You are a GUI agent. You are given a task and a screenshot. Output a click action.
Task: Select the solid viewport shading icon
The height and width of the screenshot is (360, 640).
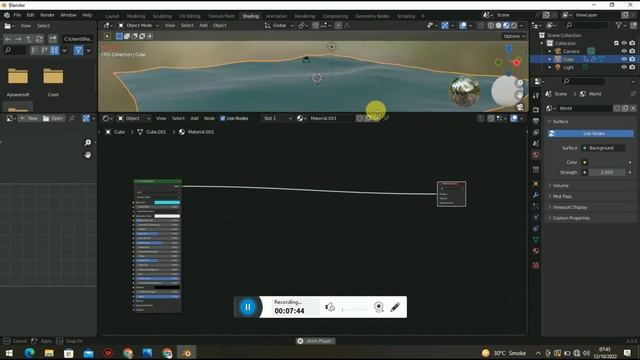click(498, 25)
